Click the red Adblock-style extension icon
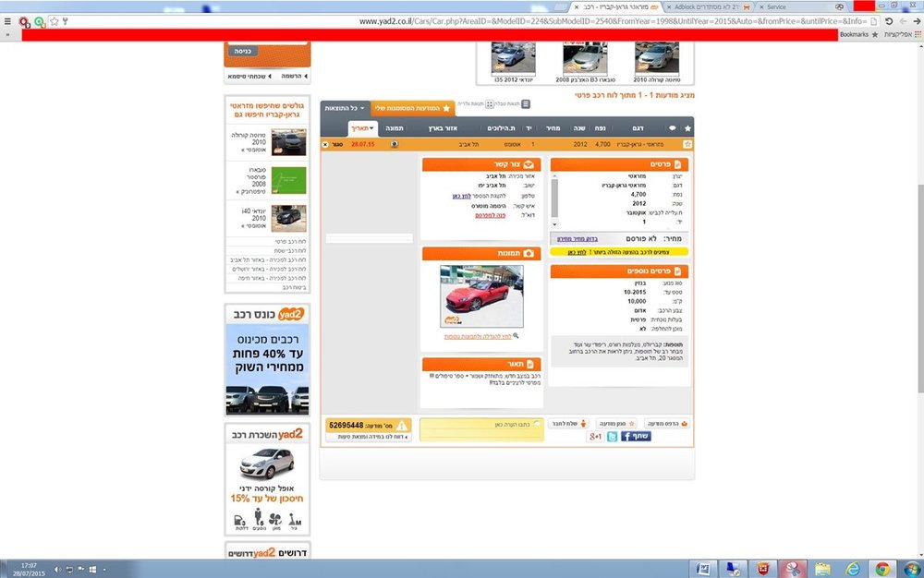Screen dimensions: 924x578 [24, 22]
